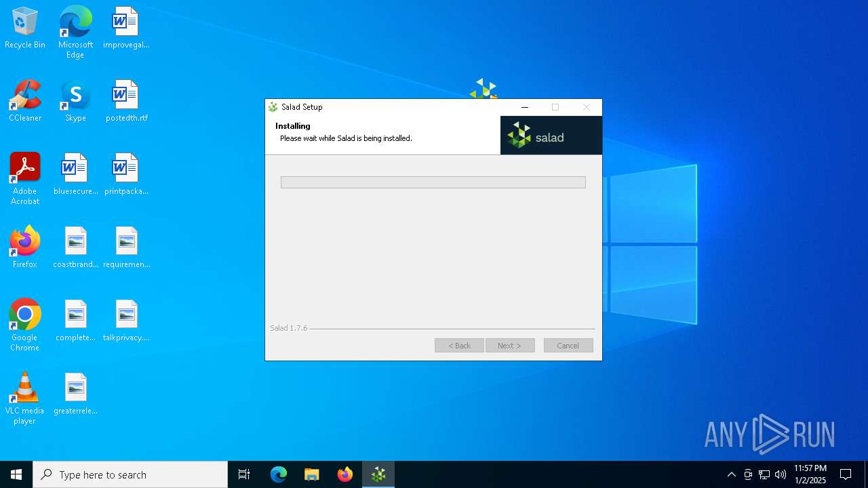Select the VLC media player shortcut
The image size is (868, 488).
25,399
